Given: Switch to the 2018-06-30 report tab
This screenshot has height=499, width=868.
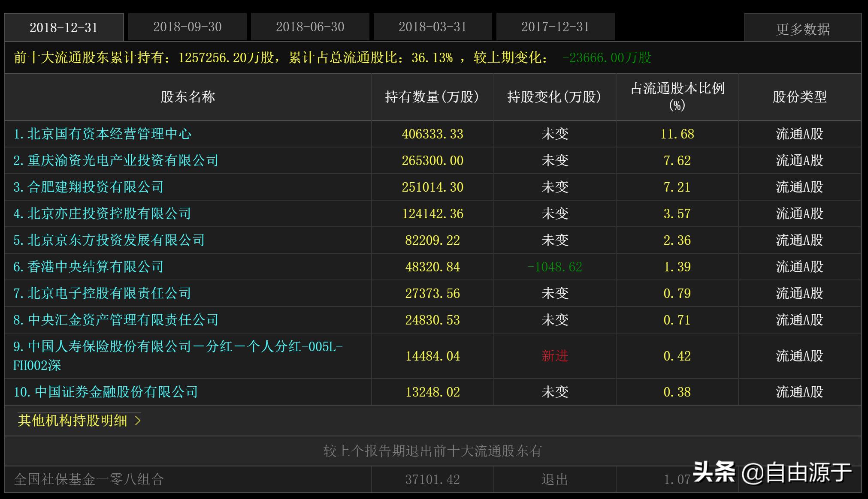Looking at the screenshot, I should click(310, 27).
